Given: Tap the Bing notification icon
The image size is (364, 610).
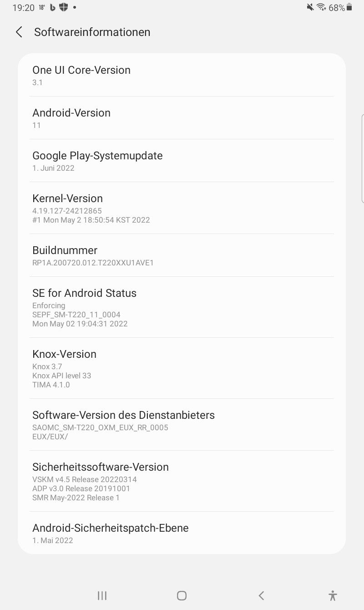Looking at the screenshot, I should (53, 7).
